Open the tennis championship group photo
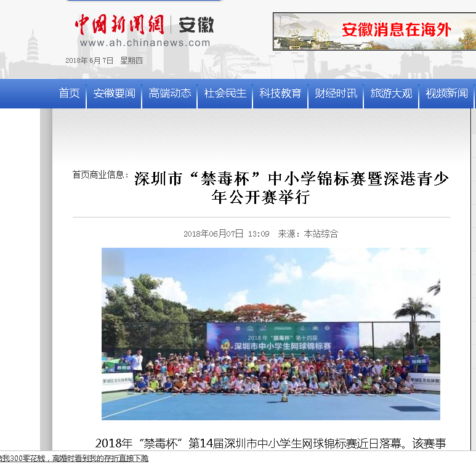 [x=270, y=333]
